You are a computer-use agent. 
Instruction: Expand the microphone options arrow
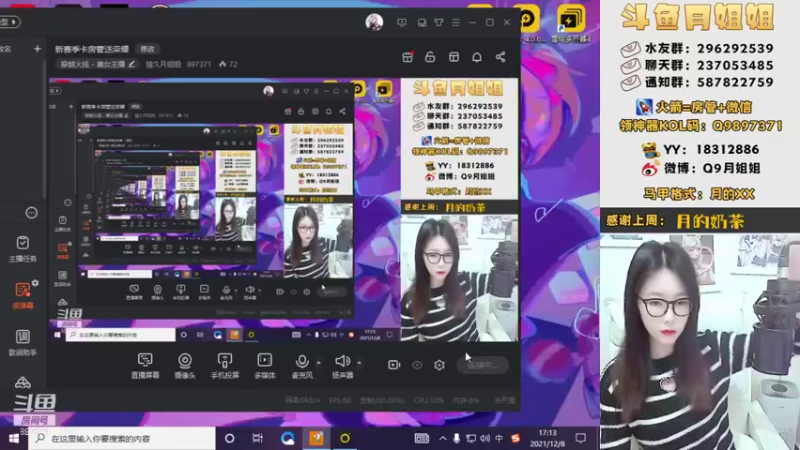[x=319, y=363]
